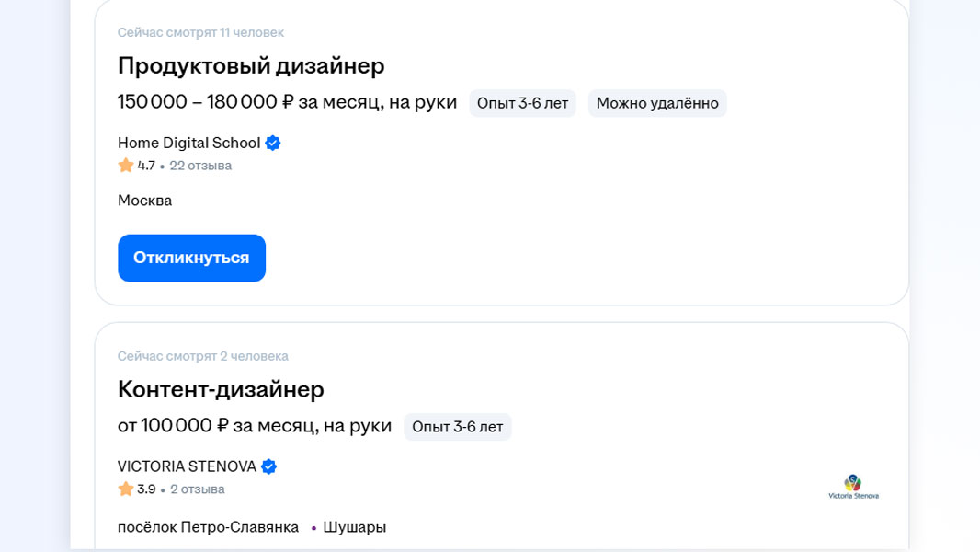Screen dimensions: 980x552
Task: Click the verified badge next to Home Digital School
Action: [x=273, y=143]
